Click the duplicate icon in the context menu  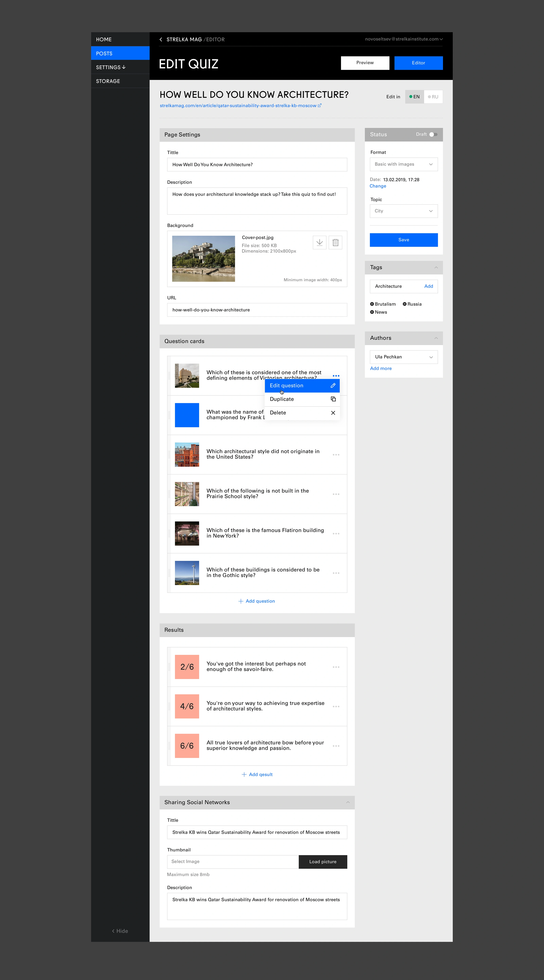[333, 399]
